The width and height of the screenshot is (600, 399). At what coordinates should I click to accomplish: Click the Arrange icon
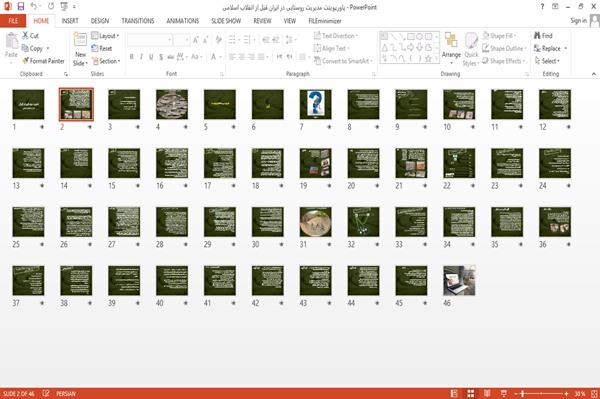tap(451, 41)
